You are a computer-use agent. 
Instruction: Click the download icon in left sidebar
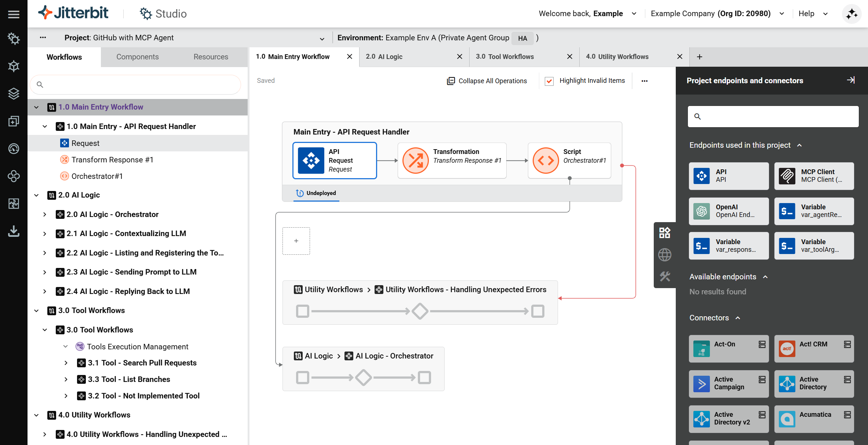14,231
